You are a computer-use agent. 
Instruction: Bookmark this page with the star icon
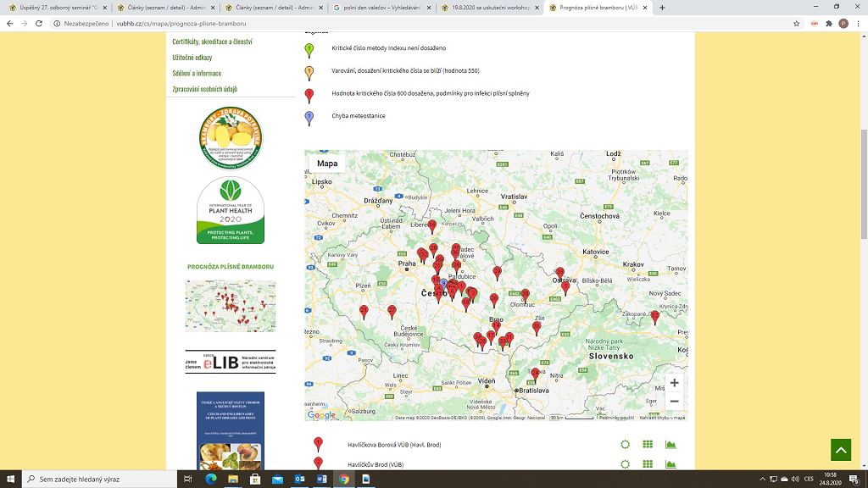[x=797, y=23]
